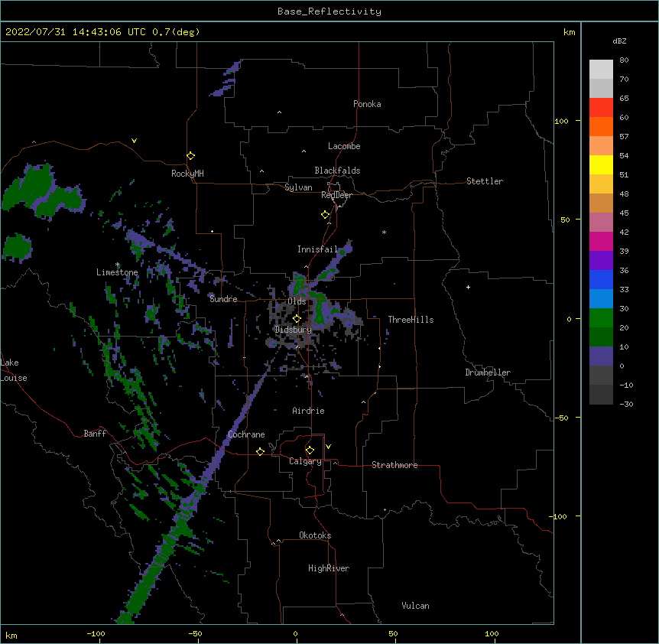Select the 50 tick on right vertical axis
This screenshot has height=644, width=659.
coord(565,220)
